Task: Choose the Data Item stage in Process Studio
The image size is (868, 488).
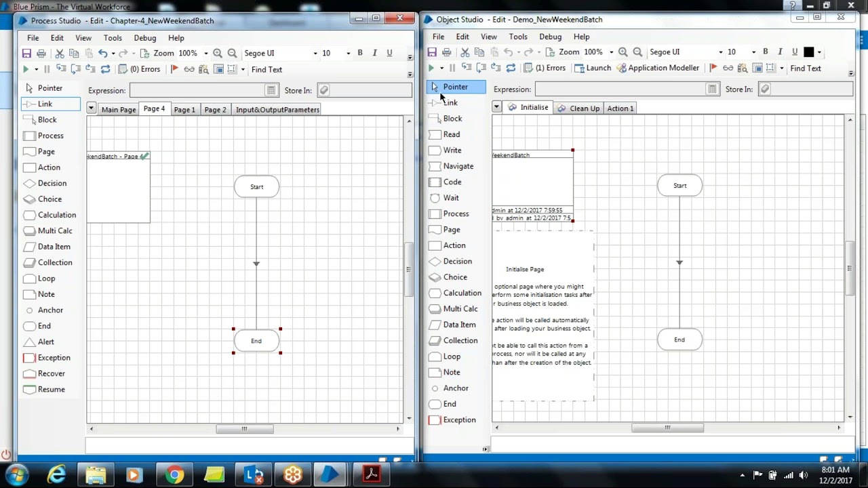Action: point(47,247)
